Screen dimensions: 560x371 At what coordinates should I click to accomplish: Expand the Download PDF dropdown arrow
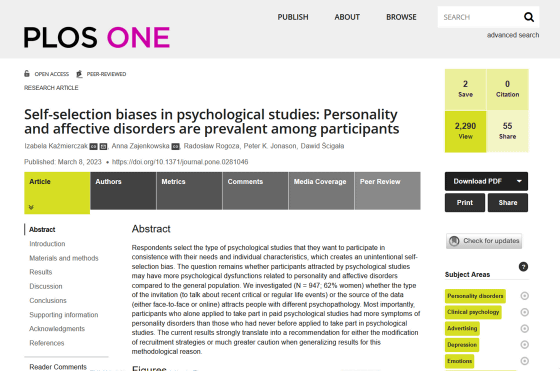pos(519,181)
